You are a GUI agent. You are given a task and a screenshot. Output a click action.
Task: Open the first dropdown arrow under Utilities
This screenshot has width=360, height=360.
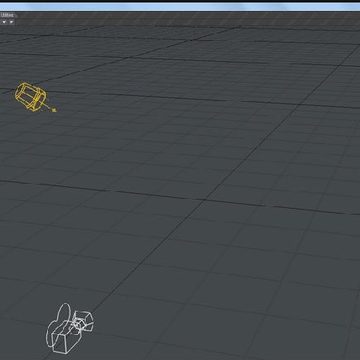coord(4,22)
